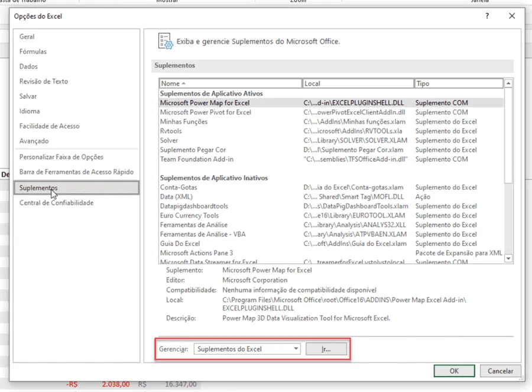Select the Ferramentas de Análise add-in

[x=331, y=225]
